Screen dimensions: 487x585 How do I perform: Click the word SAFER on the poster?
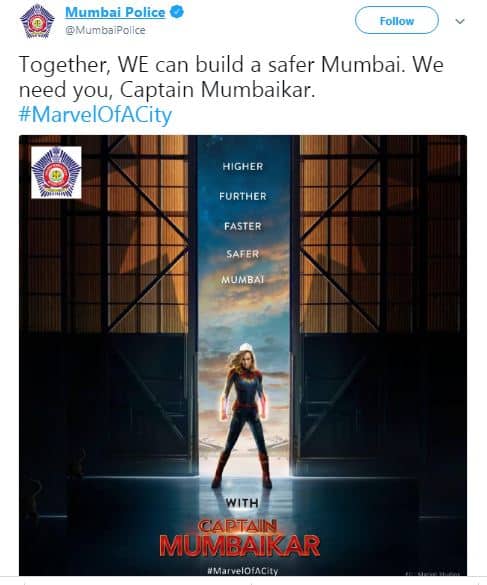[243, 254]
